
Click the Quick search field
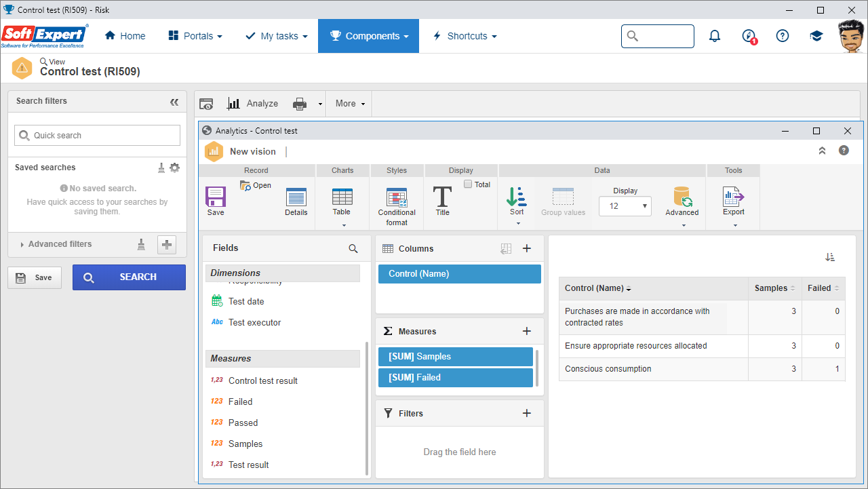click(97, 136)
